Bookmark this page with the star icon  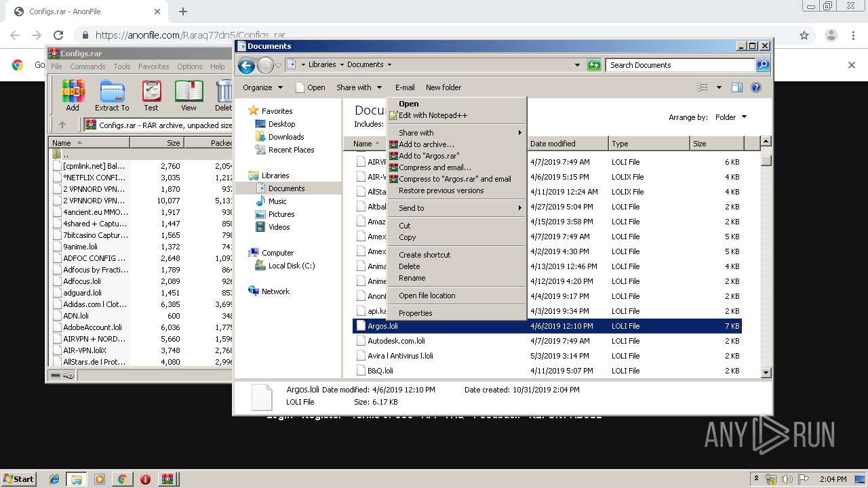click(x=804, y=35)
